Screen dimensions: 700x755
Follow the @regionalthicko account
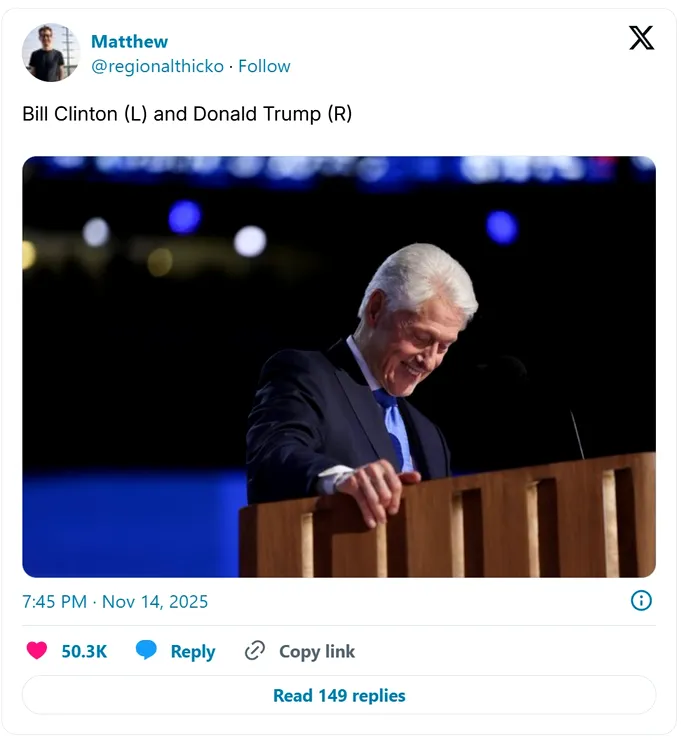(x=265, y=66)
